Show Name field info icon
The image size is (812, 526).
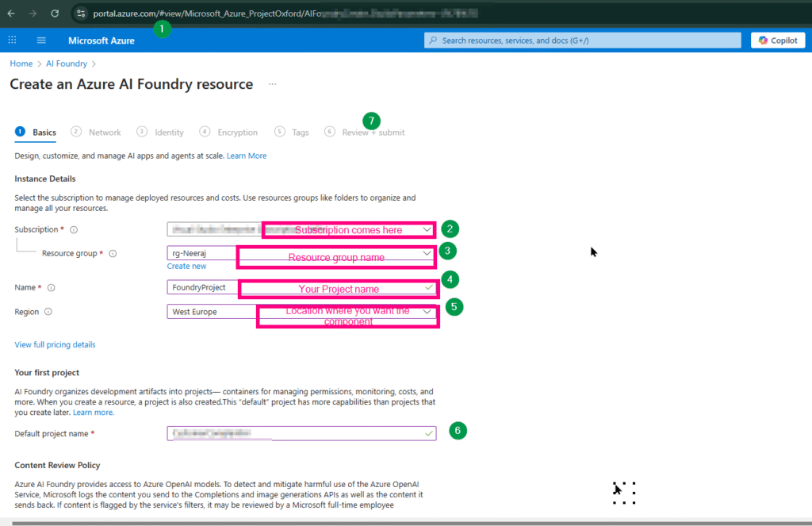pyautogui.click(x=52, y=288)
